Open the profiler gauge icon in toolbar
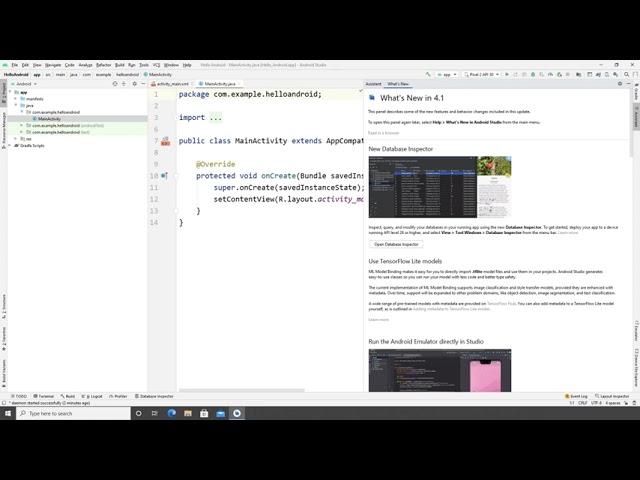Viewport: 640px width, 480px height. (x=550, y=75)
